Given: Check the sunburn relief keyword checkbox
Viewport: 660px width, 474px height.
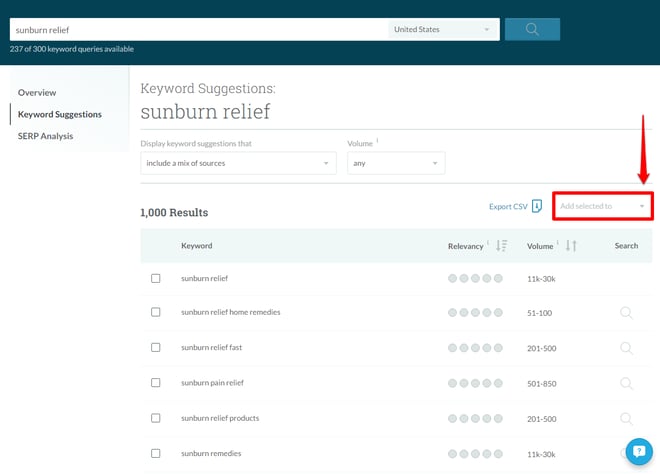Looking at the screenshot, I should point(156,278).
